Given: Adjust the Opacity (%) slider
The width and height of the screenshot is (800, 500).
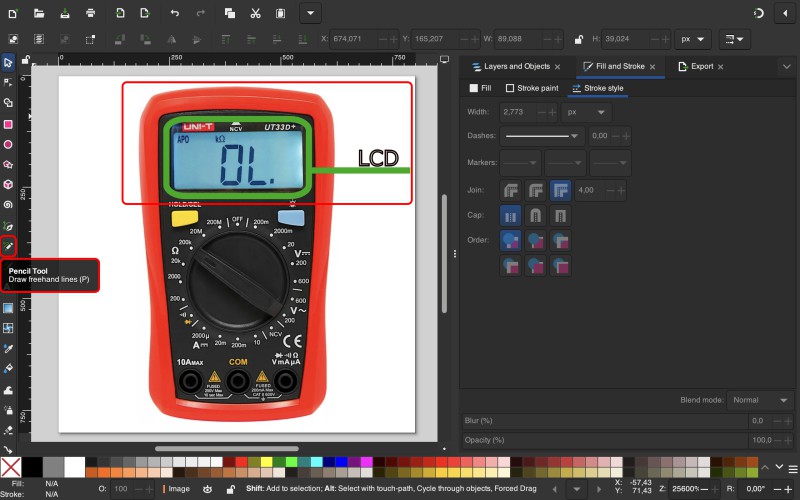Looking at the screenshot, I should 605,440.
